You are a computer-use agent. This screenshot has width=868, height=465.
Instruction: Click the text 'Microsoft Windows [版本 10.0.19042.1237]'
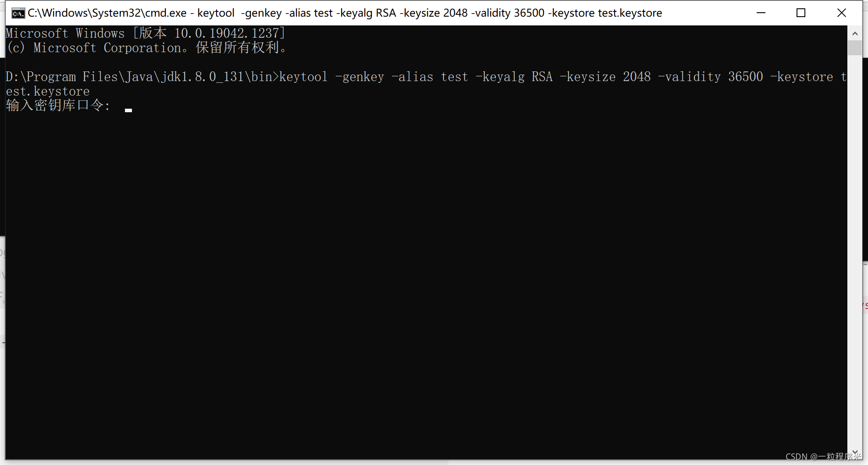point(146,33)
